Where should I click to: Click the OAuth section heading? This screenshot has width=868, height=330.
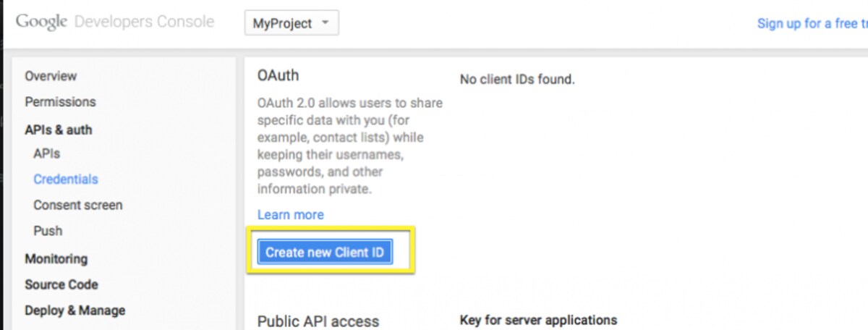click(x=278, y=75)
